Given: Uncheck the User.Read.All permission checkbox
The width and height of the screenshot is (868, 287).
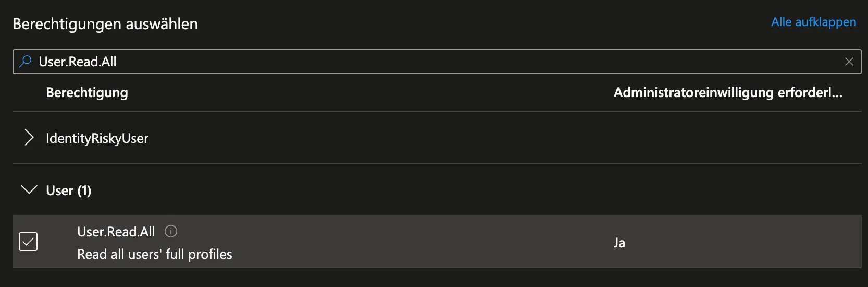Looking at the screenshot, I should [28, 242].
